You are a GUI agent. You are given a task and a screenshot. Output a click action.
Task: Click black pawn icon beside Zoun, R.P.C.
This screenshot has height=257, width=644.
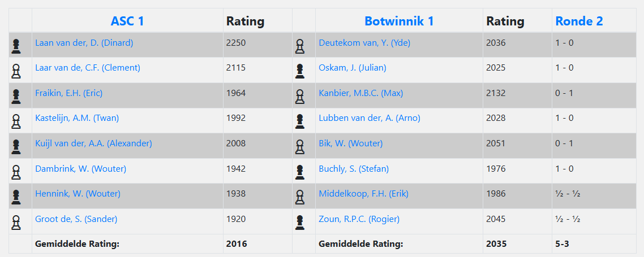(x=300, y=222)
